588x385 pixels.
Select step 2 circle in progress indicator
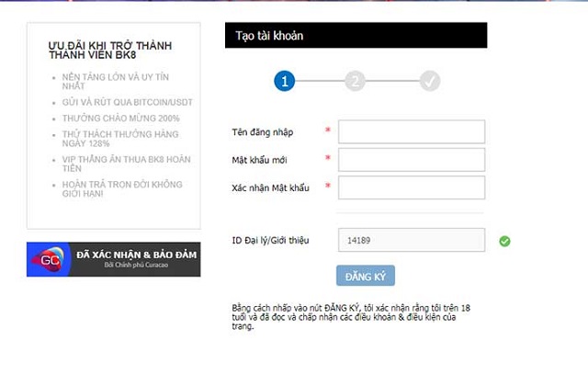[x=355, y=81]
